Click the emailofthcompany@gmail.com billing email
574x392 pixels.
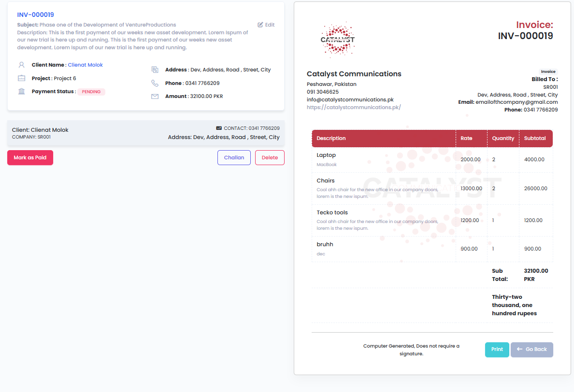[517, 102]
